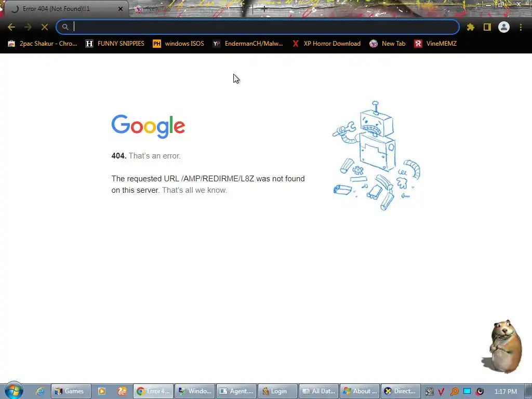Click the Show desktop strip beside clock
Image resolution: width=532 pixels, height=399 pixels.
point(528,391)
